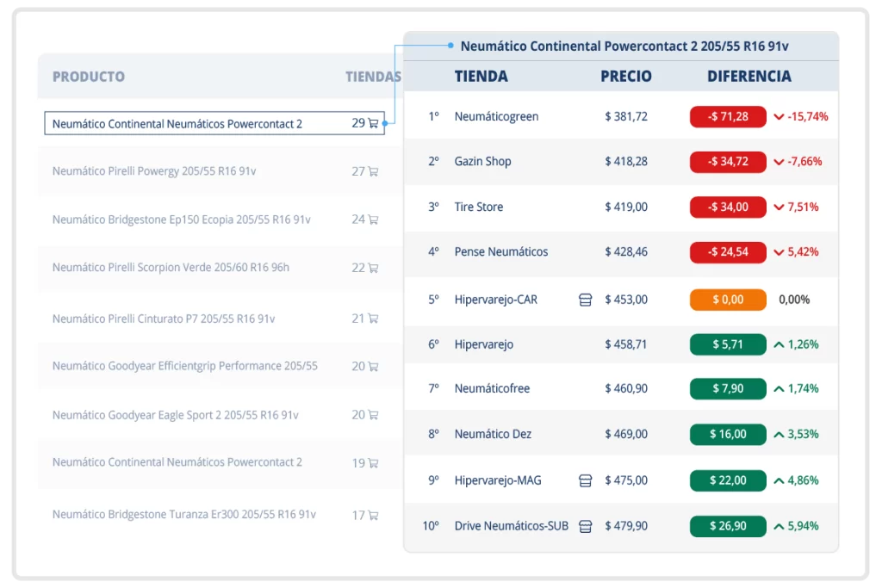Click the 0,00% percentage value

pos(794,300)
